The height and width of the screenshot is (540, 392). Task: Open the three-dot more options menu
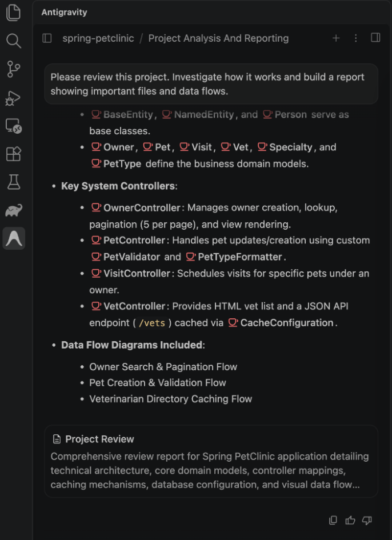[x=356, y=38]
